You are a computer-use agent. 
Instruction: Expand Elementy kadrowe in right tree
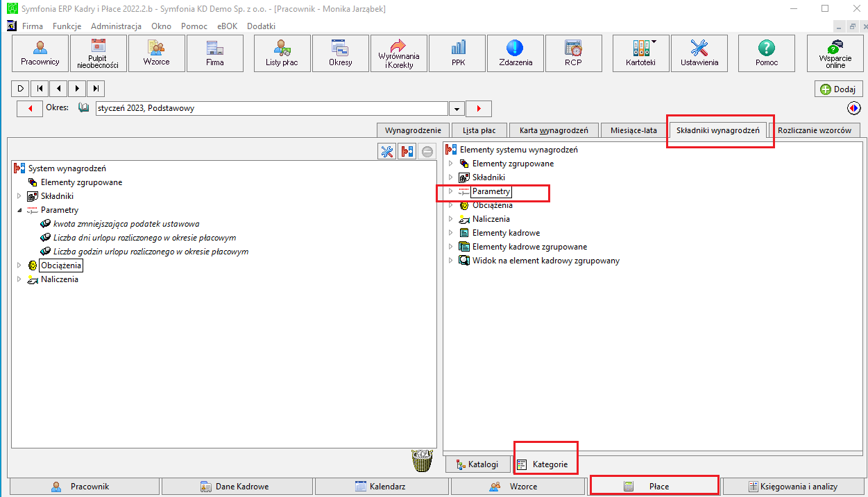[450, 233]
